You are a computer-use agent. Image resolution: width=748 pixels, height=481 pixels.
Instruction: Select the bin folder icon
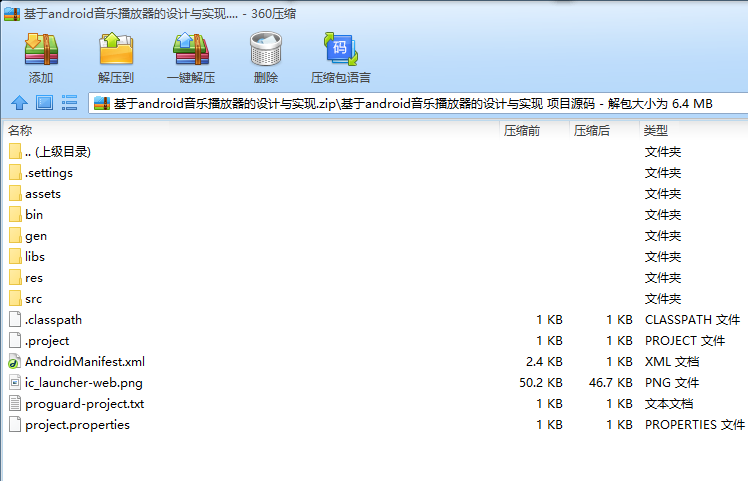point(15,214)
